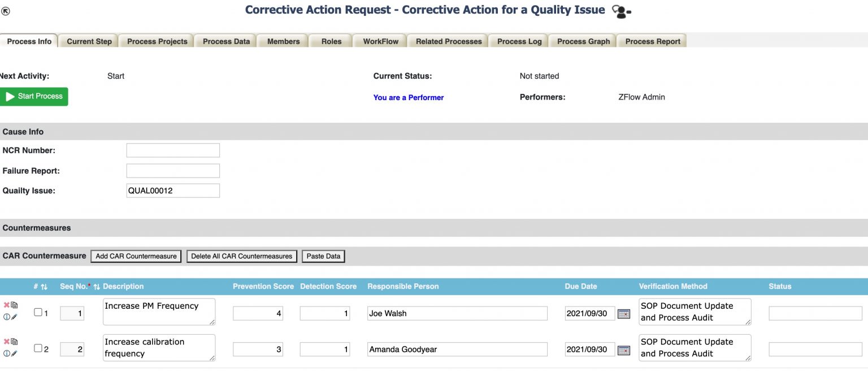Viewport: 868px width, 380px height.
Task: Copy the Increase PM Frequency row
Action: pyautogui.click(x=15, y=305)
